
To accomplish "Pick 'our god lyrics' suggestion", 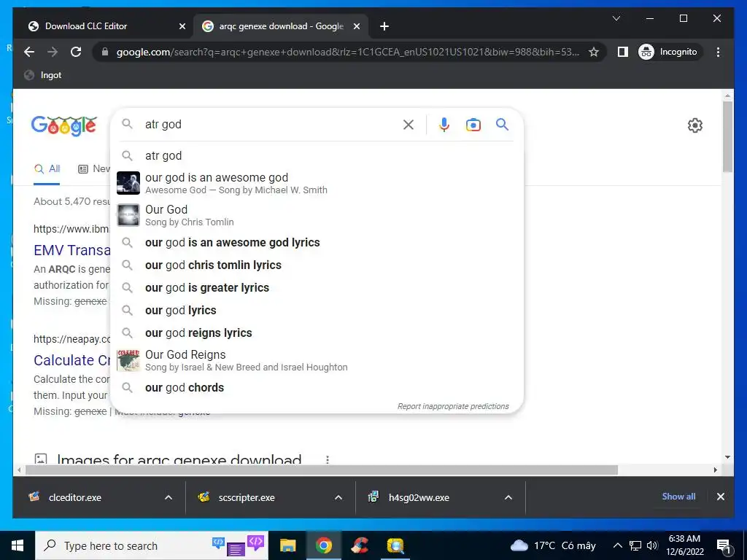I will point(317,311).
